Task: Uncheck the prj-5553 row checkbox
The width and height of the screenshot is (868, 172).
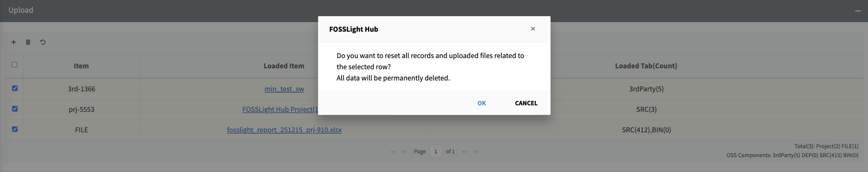Action: 15,109
